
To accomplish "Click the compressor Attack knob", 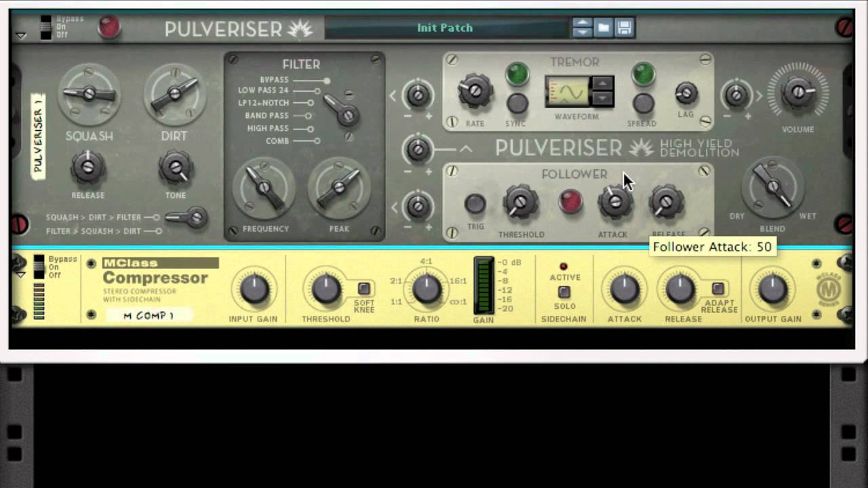I will point(624,290).
